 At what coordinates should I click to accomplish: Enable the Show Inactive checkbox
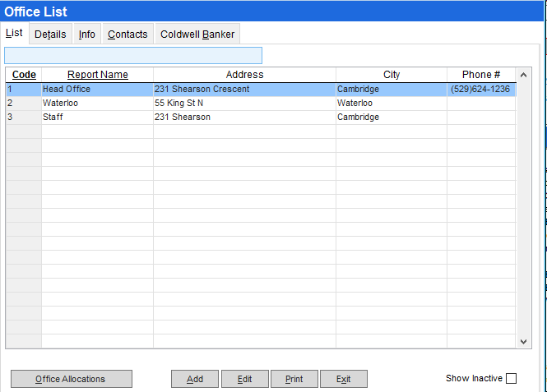[511, 379]
